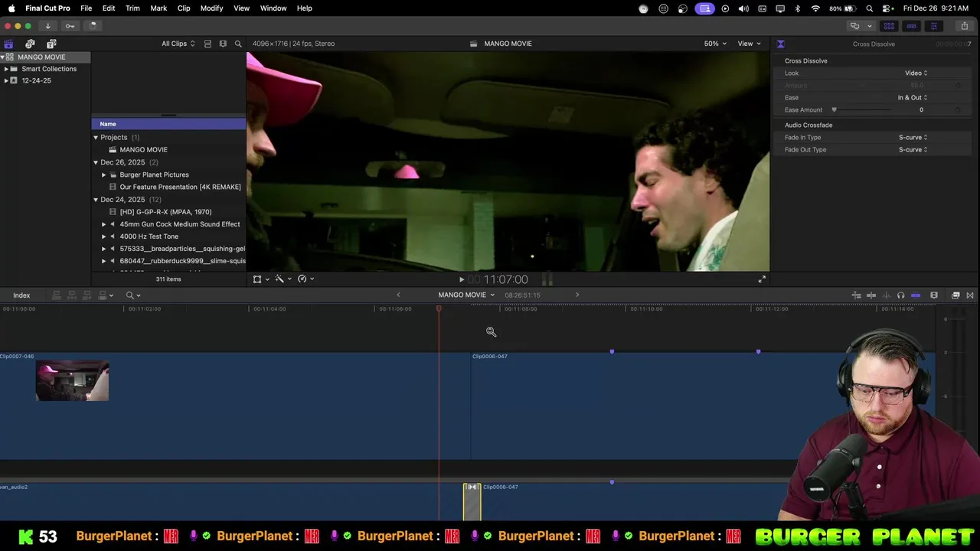This screenshot has width=980, height=551.
Task: Open Fade In Type S-curve popup
Action: pos(913,137)
